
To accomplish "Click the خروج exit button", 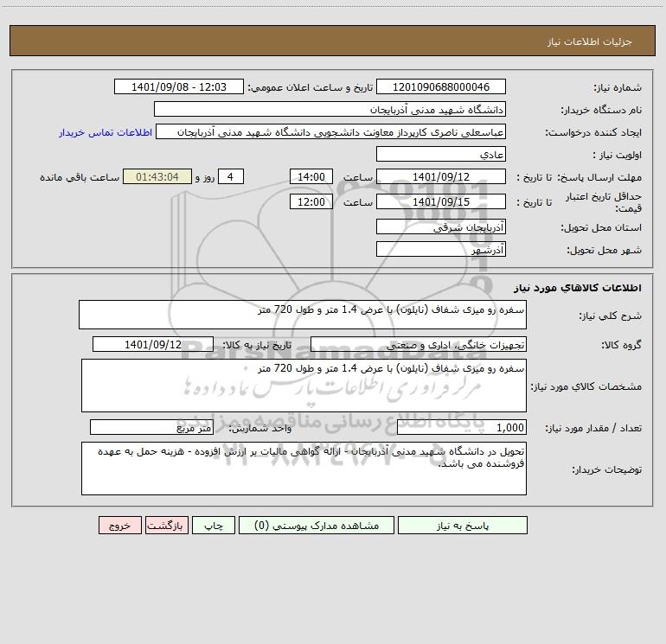I will point(119,525).
